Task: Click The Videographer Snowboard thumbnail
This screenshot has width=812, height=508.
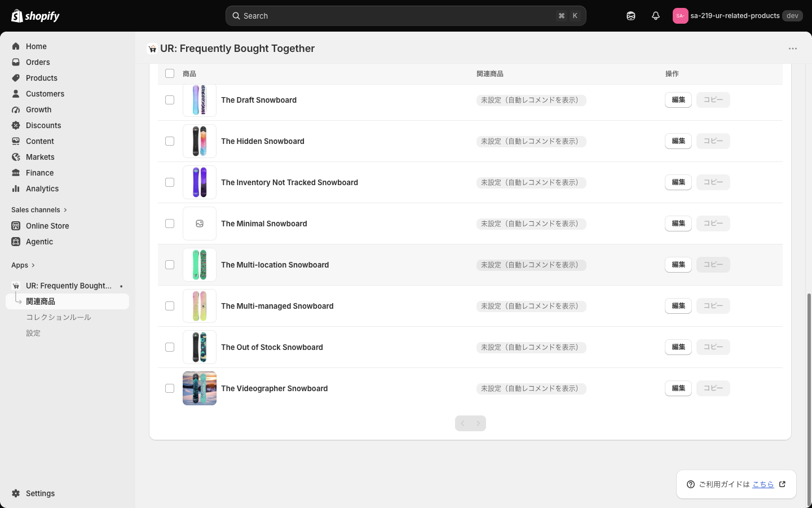Action: coord(200,388)
